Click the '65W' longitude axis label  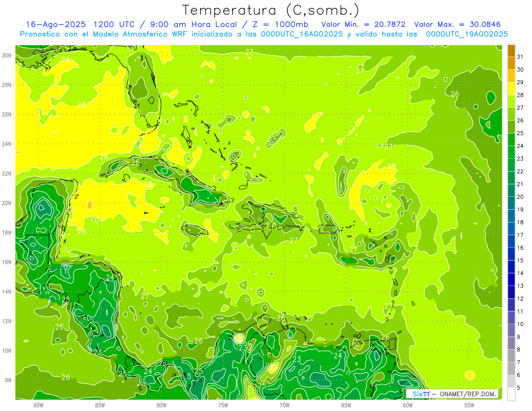[x=346, y=405]
